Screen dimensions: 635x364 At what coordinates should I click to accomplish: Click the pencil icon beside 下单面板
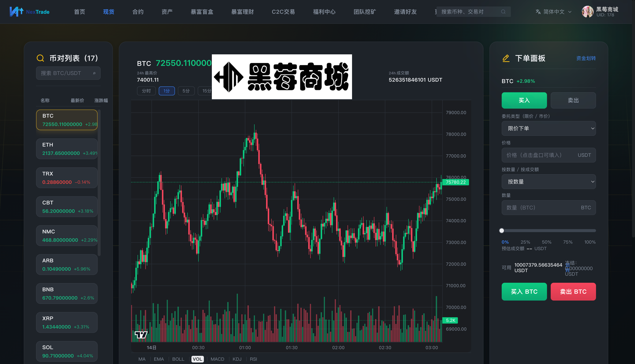506,58
